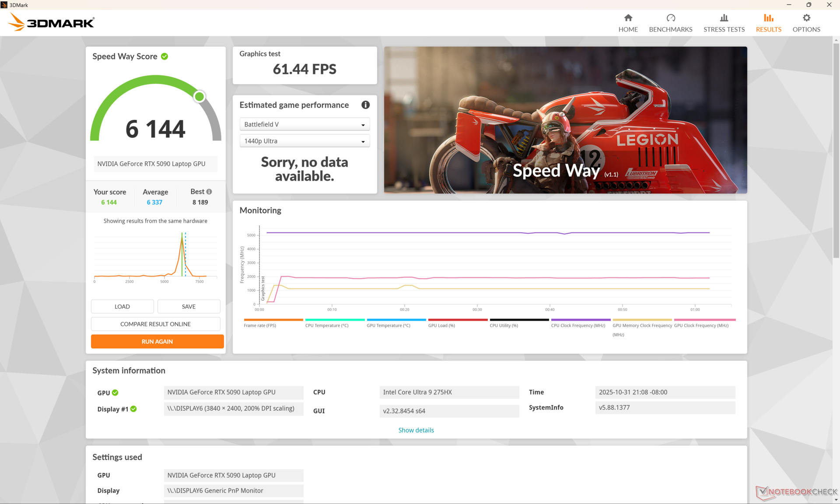Open the Home icon in navigation

[628, 18]
